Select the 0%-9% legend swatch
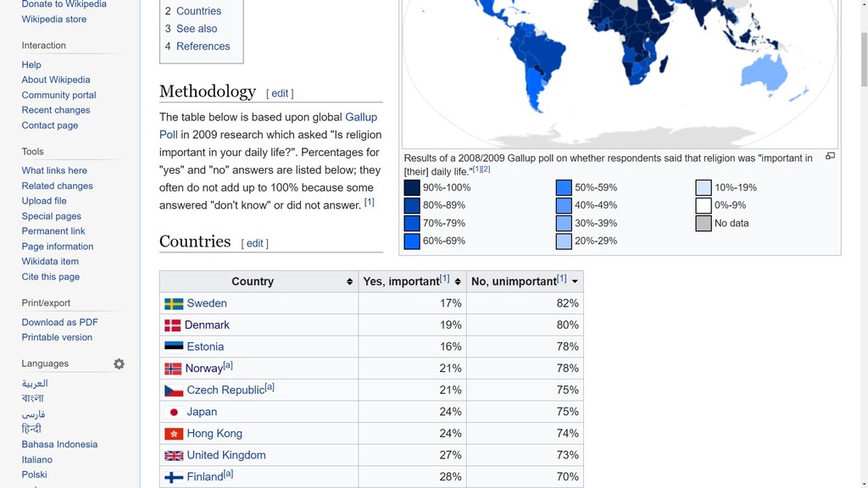Viewport: 868px width, 488px height. (704, 205)
